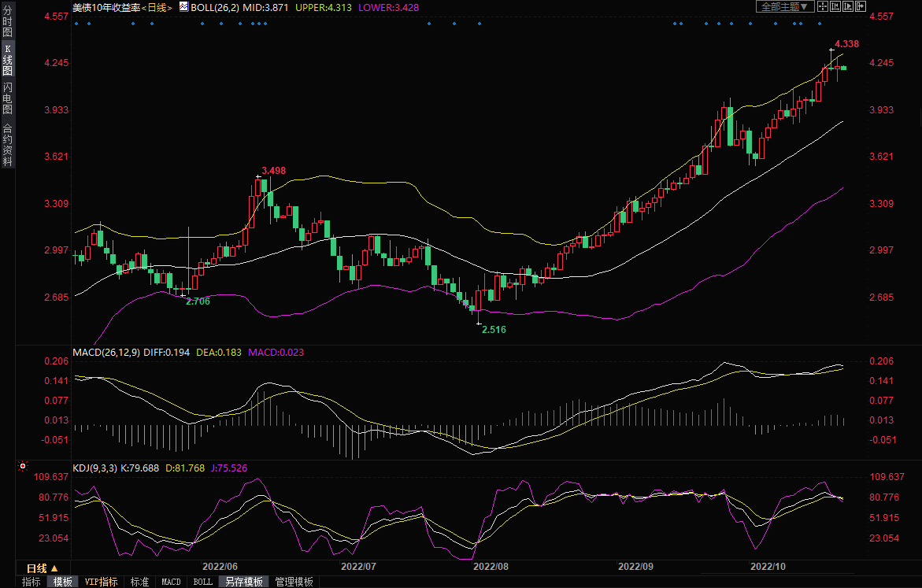Click the 2.516 low price marker
922x588 pixels.
point(494,329)
